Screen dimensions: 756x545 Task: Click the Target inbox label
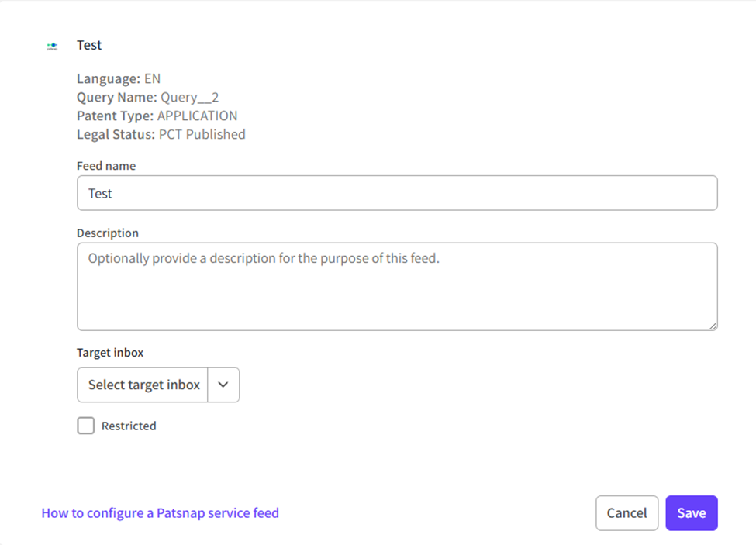click(x=110, y=353)
